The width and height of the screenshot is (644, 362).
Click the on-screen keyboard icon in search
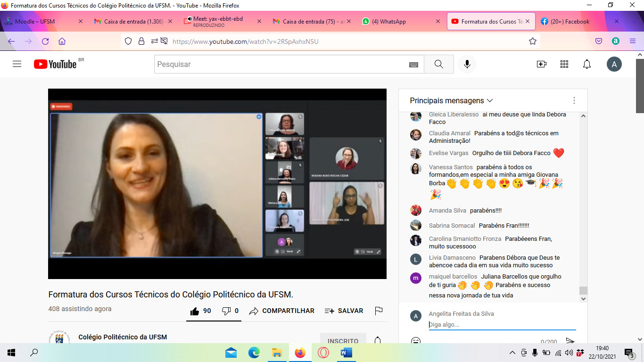pos(413,65)
